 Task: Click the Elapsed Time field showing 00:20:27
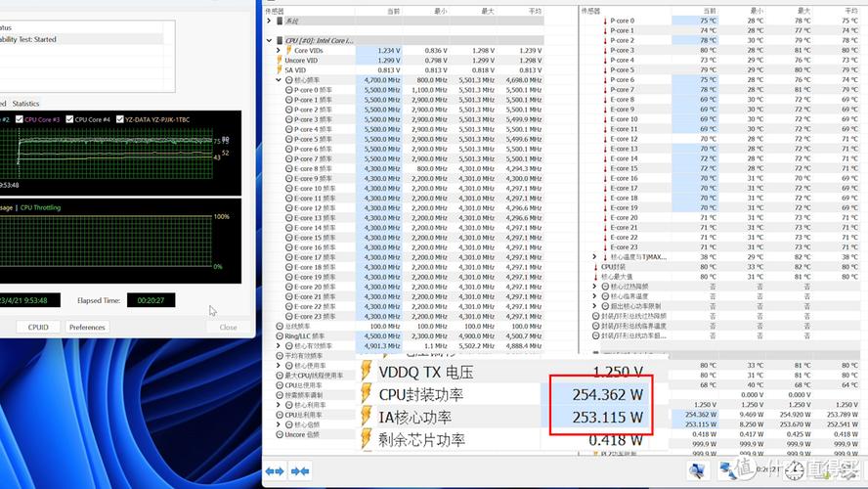tap(152, 300)
